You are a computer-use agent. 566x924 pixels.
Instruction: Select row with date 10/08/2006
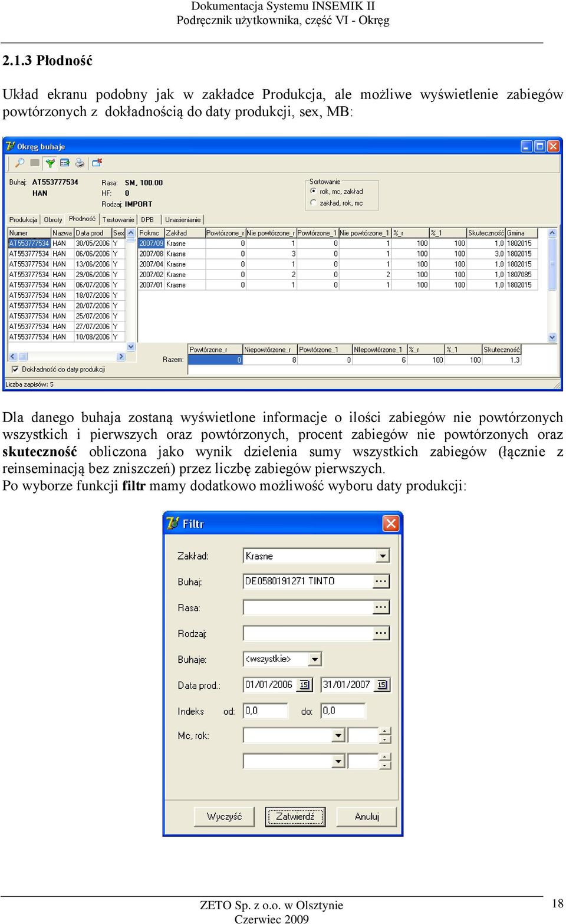pyautogui.click(x=67, y=337)
